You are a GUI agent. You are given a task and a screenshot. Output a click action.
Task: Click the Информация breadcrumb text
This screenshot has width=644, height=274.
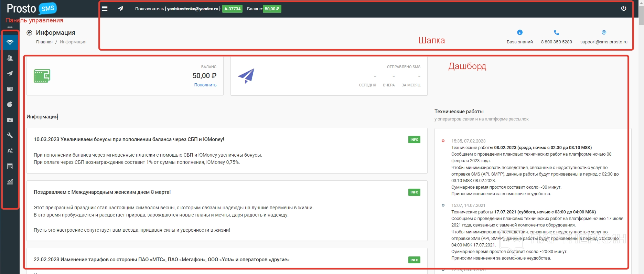click(x=73, y=42)
